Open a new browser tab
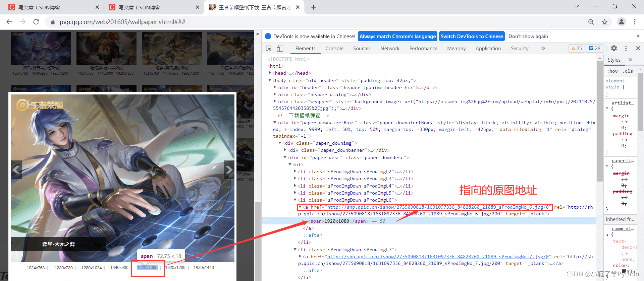 tap(314, 7)
